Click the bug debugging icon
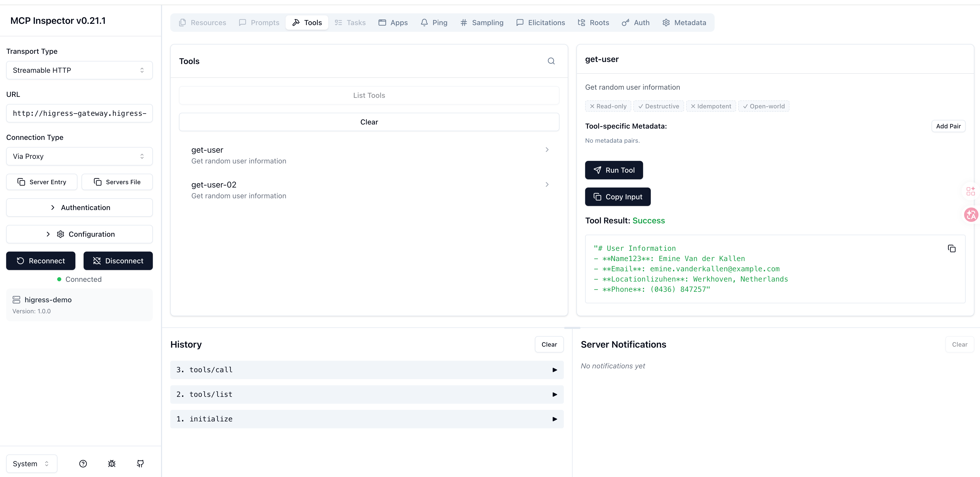 click(x=112, y=463)
